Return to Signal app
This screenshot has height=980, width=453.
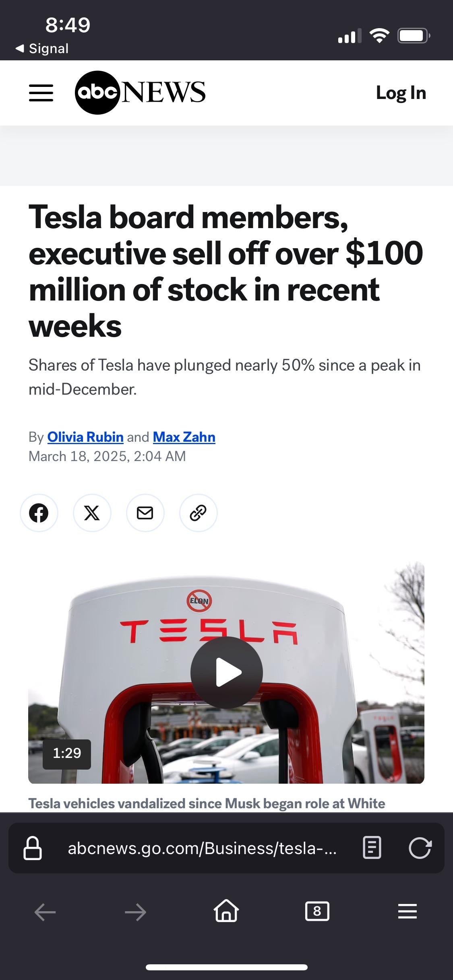pyautogui.click(x=42, y=49)
